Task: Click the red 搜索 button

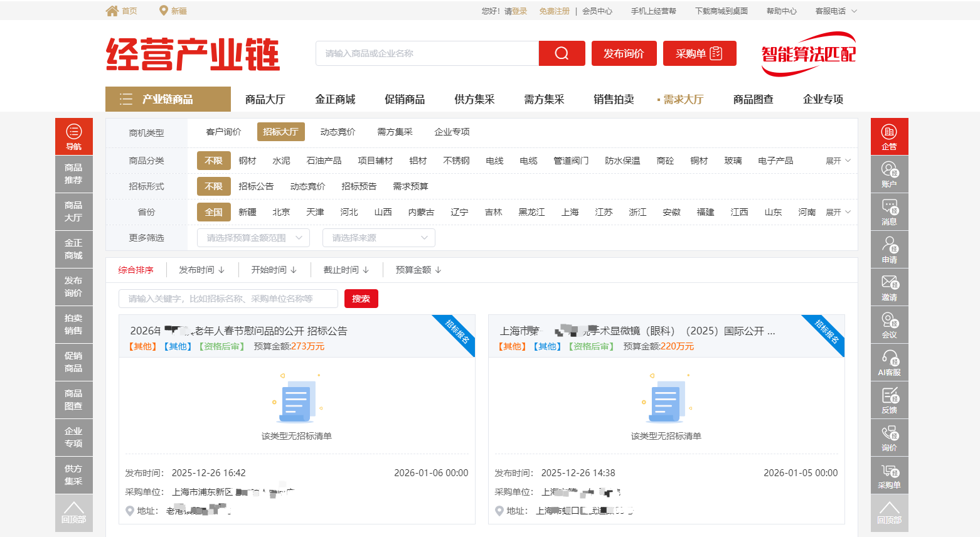Action: coord(361,299)
